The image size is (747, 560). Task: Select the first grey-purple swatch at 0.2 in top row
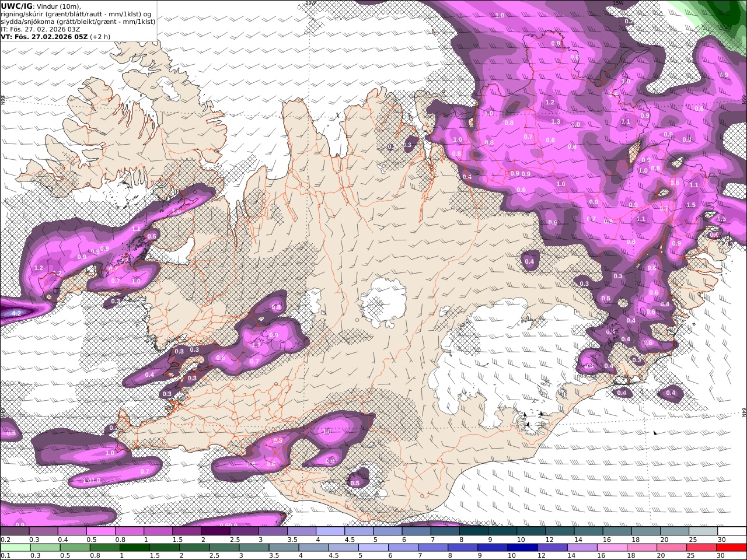(15, 531)
